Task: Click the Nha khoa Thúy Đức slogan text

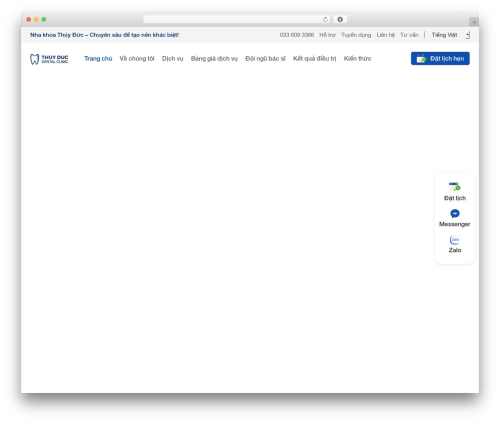Action: [104, 35]
